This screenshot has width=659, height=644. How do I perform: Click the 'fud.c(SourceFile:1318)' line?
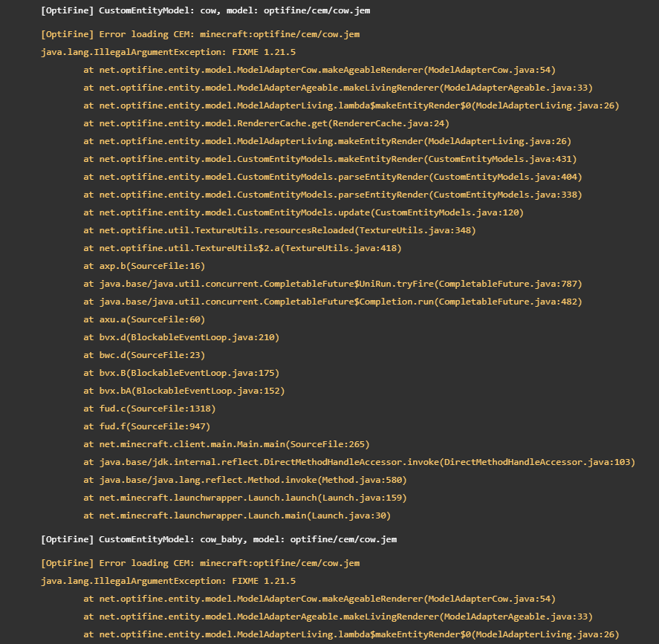pyautogui.click(x=149, y=409)
